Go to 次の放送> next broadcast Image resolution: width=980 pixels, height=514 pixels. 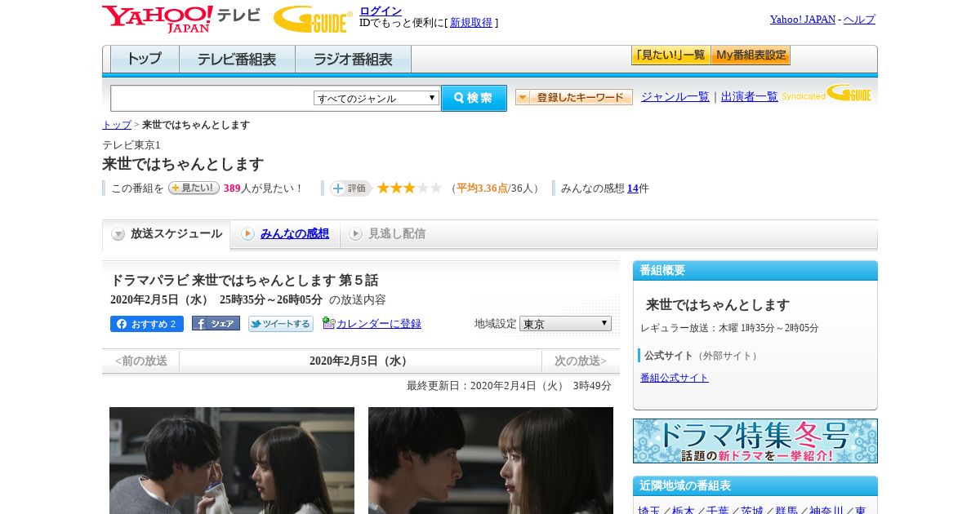click(581, 361)
